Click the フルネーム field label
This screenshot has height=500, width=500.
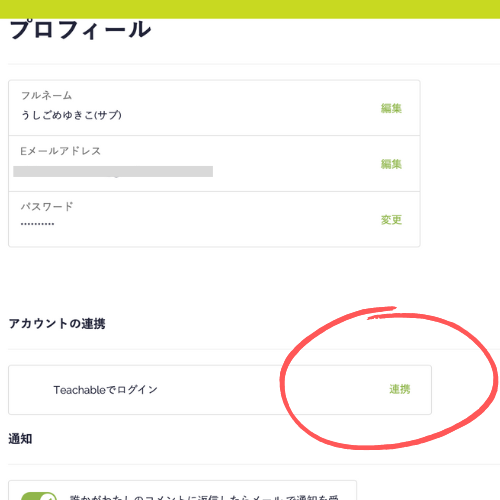[46, 96]
